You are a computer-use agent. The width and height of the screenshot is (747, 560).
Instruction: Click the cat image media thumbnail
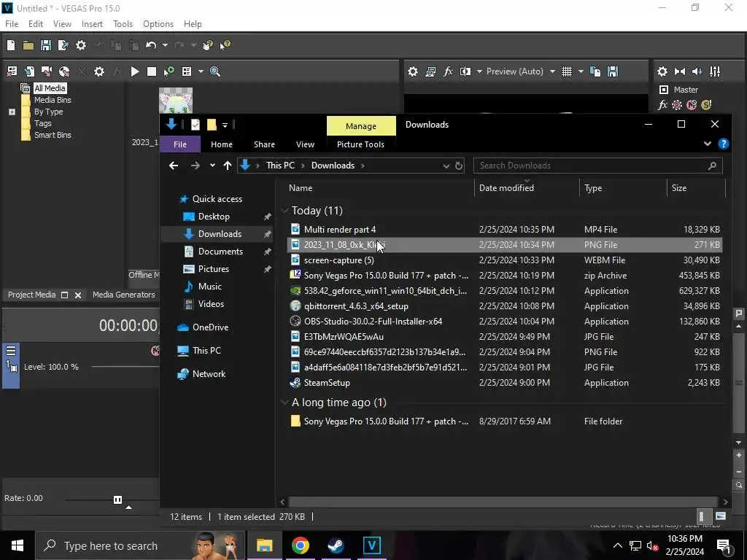(176, 101)
